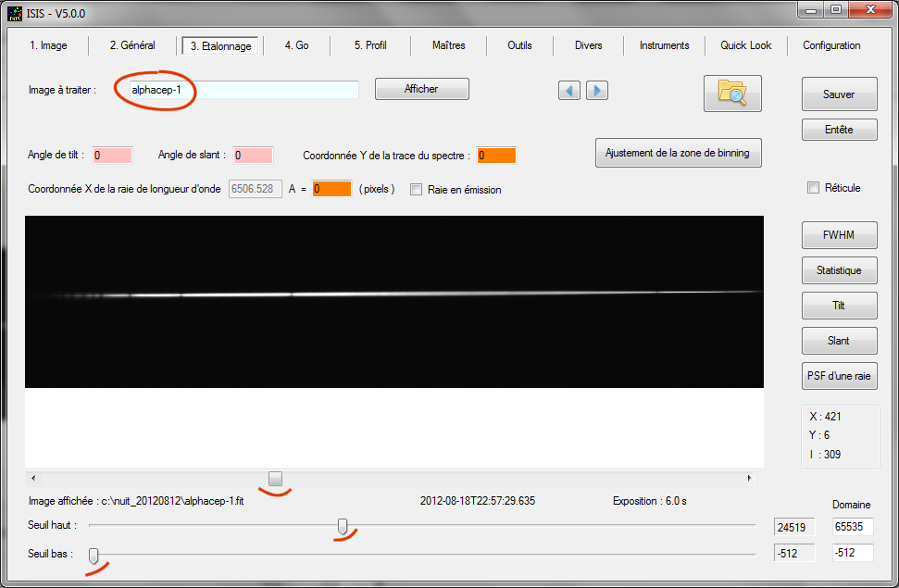The width and height of the screenshot is (899, 588).
Task: Click the PSF d'une raie button
Action: (x=839, y=376)
